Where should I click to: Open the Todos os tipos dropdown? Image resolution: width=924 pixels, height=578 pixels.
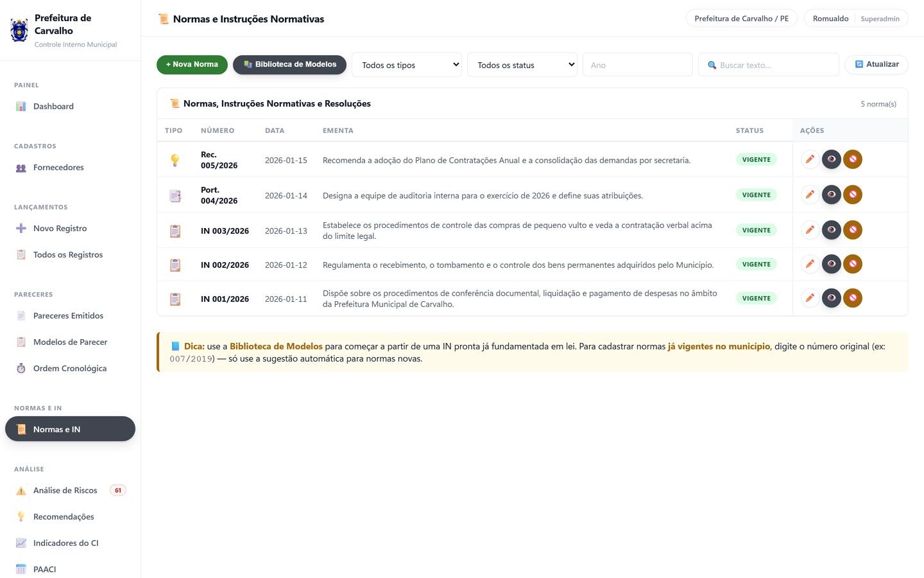(407, 65)
